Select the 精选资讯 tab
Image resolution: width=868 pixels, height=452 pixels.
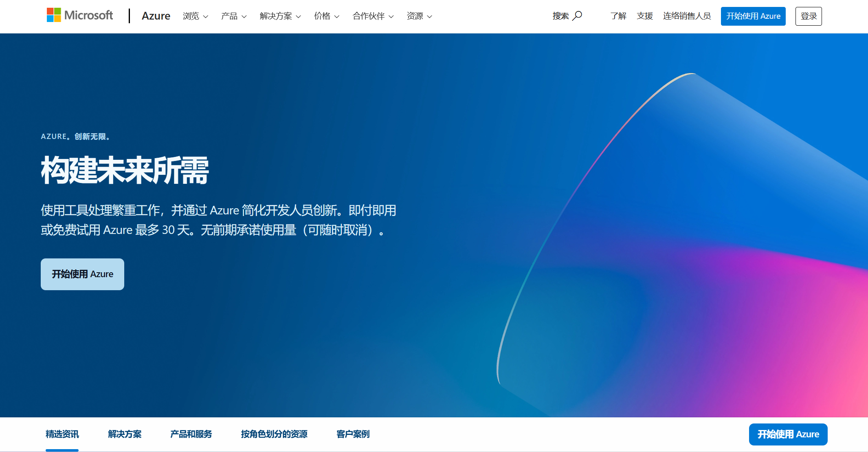tap(62, 434)
